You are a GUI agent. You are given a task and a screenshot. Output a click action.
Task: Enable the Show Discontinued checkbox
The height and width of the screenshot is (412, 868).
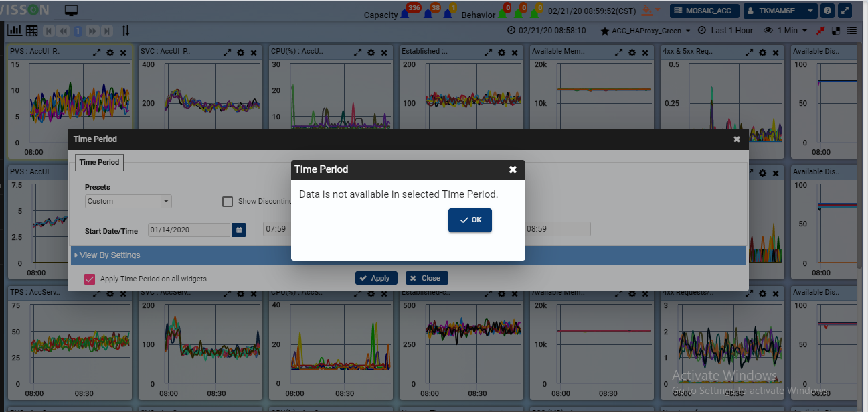tap(228, 202)
